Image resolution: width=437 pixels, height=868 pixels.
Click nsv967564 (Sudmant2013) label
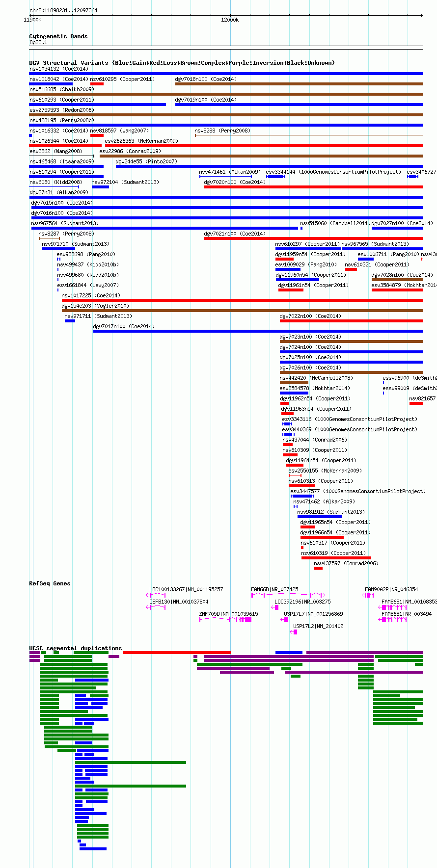pyautogui.click(x=65, y=223)
